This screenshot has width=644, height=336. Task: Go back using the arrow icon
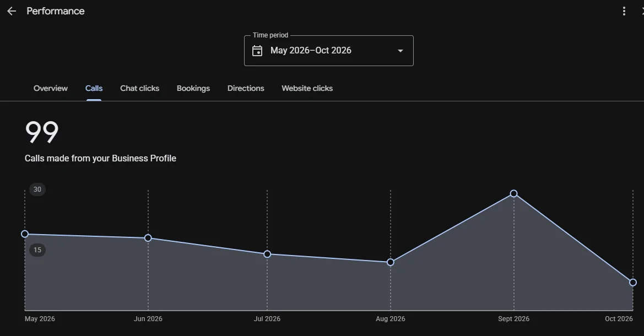pos(12,11)
